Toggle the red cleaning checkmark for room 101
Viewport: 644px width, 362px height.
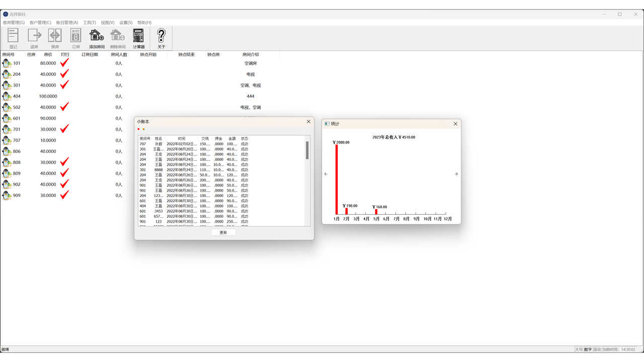[64, 63]
